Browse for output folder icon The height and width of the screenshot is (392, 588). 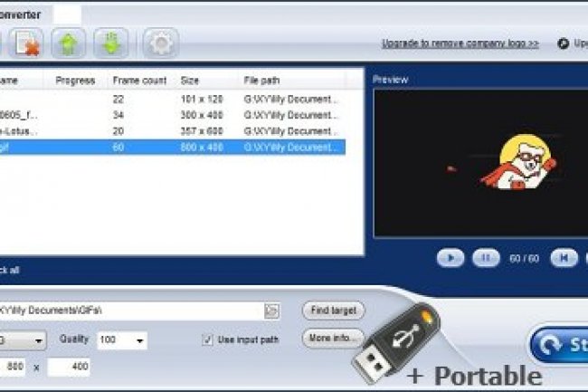[x=271, y=311]
